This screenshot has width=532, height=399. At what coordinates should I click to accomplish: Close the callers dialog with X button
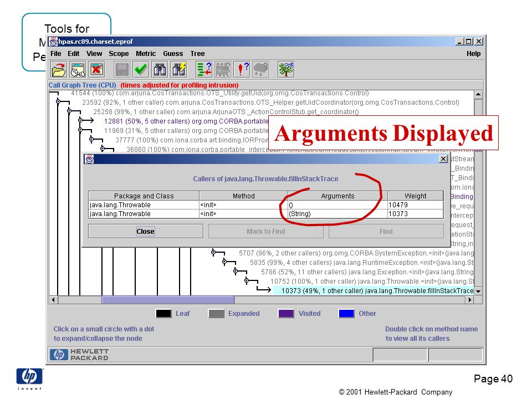point(443,159)
